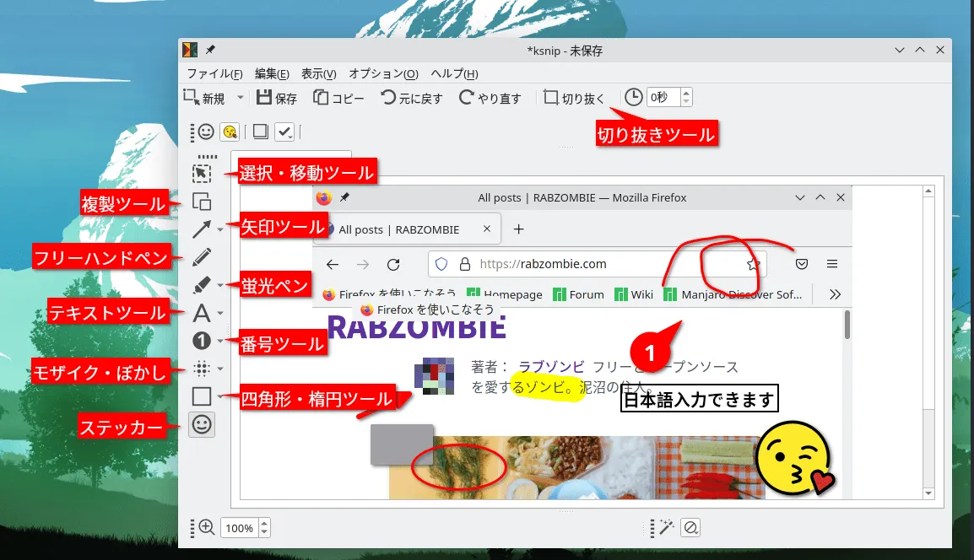
Task: Select the selection and move tool
Action: point(201,173)
